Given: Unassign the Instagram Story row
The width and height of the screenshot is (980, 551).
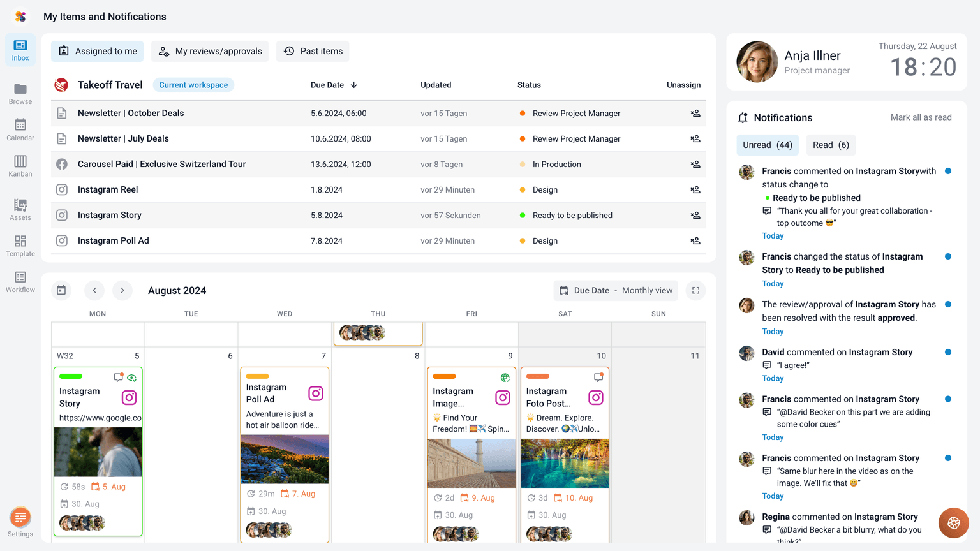Looking at the screenshot, I should 695,215.
